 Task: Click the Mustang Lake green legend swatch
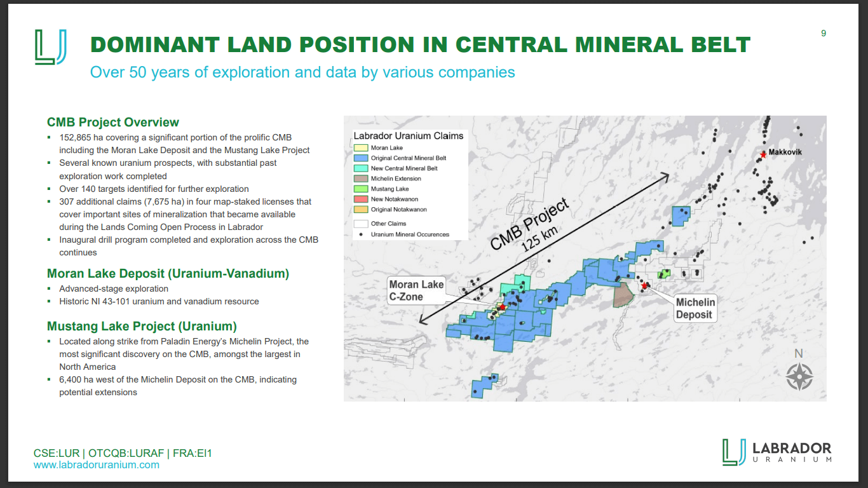(x=360, y=189)
